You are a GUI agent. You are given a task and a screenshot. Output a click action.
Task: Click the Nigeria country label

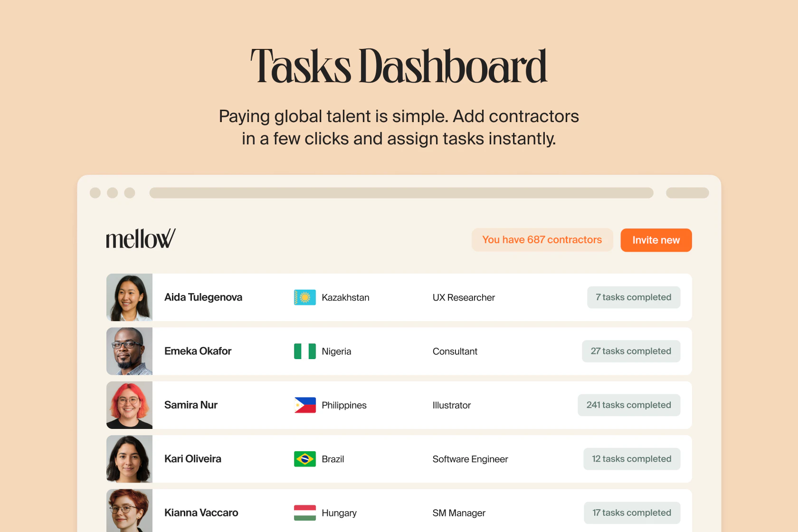tap(336, 351)
